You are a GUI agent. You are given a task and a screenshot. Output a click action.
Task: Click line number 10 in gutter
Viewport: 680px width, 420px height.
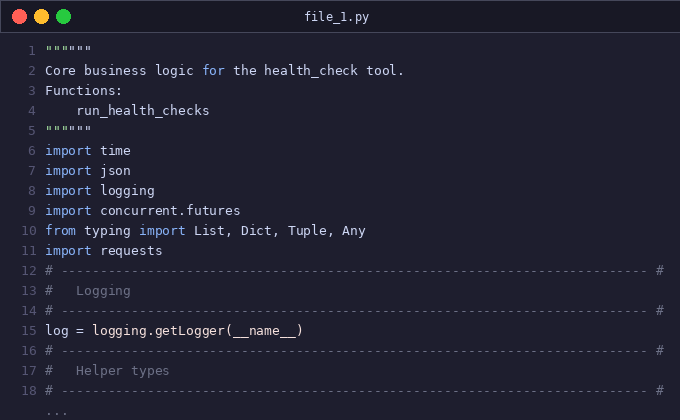click(x=29, y=230)
